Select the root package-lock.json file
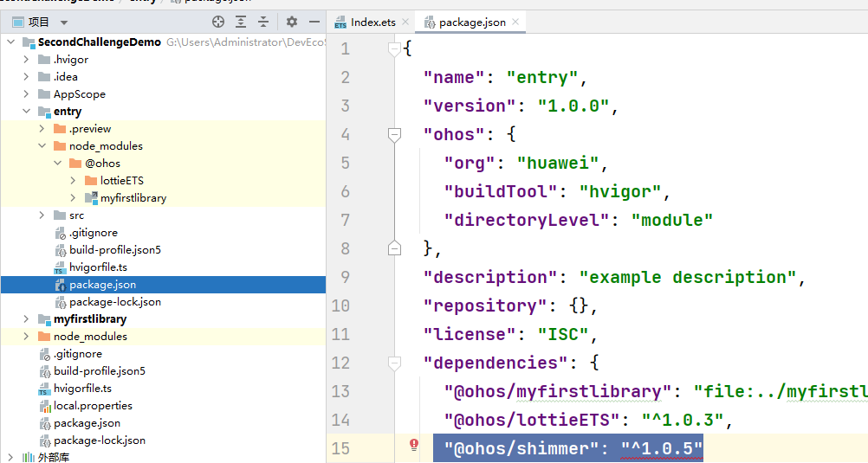The height and width of the screenshot is (463, 868). coord(100,440)
